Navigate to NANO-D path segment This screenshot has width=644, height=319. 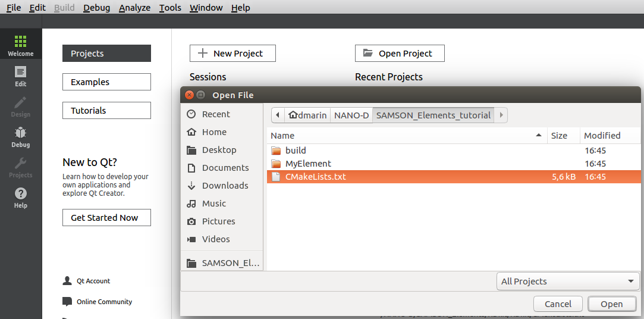tap(351, 115)
